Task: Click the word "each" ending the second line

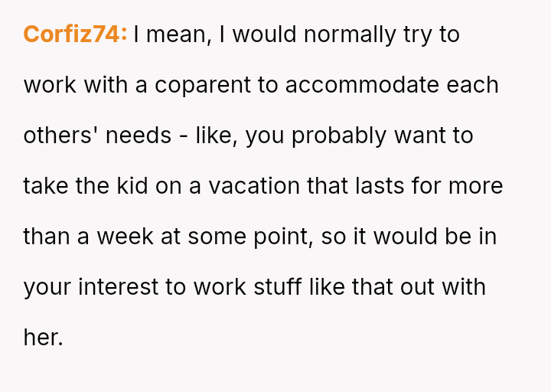Action: (474, 85)
